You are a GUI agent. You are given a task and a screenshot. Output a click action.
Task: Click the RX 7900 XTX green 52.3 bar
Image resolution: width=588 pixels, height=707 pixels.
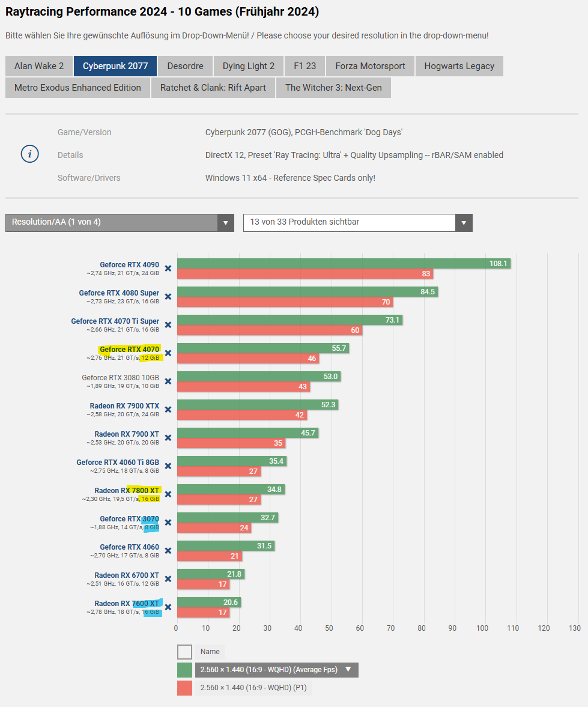(x=258, y=404)
